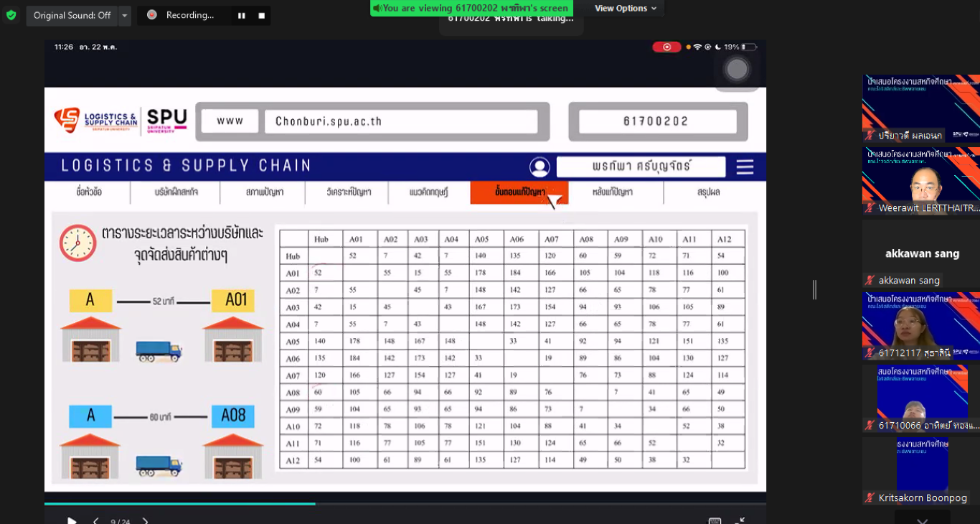Click cell '140' in Hub row, A05 column
Screen dimensions: 980x524
[x=480, y=256]
